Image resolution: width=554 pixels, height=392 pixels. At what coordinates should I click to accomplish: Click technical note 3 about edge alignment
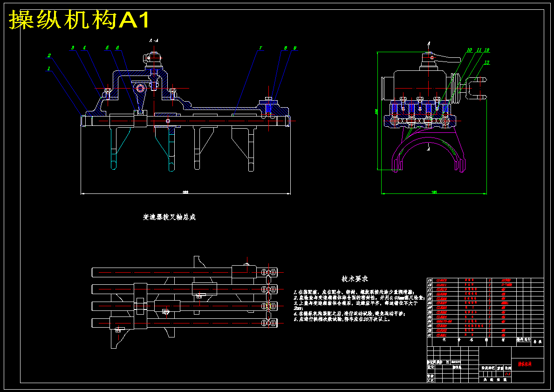pos(356,305)
